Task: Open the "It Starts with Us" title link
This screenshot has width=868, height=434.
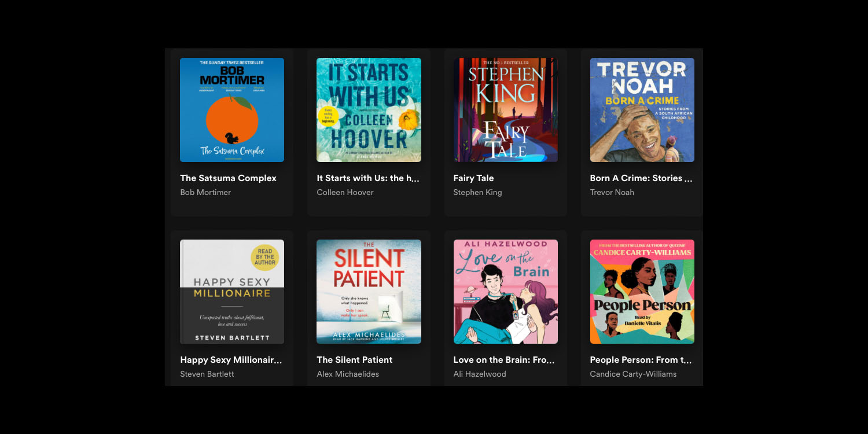Action: tap(367, 178)
